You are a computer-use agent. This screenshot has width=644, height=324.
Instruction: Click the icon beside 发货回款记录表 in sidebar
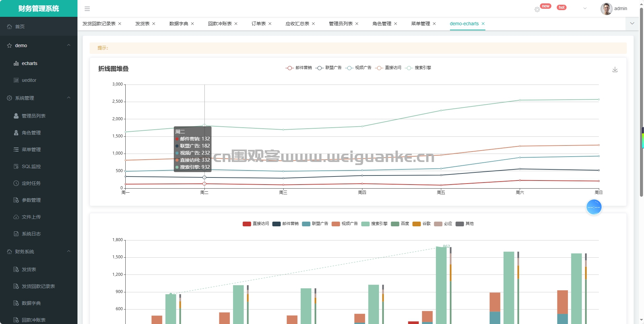(x=16, y=286)
